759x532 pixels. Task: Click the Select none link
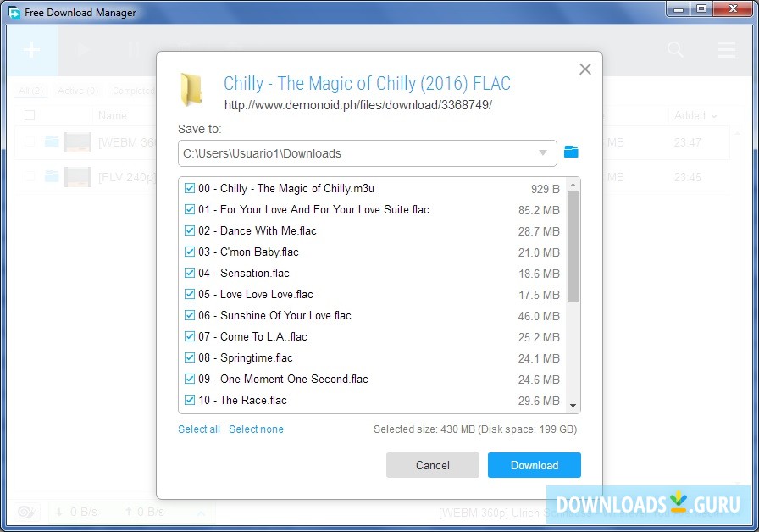tap(256, 429)
